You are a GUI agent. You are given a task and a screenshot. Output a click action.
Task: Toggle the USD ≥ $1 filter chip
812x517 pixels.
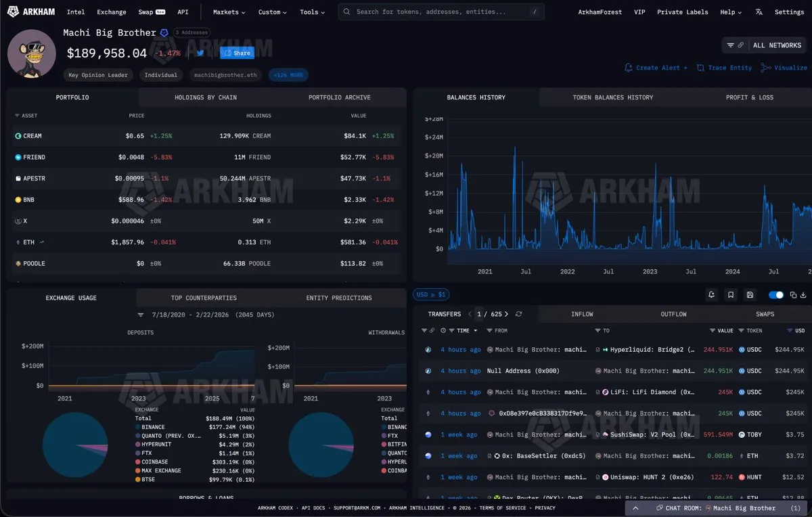tap(431, 294)
